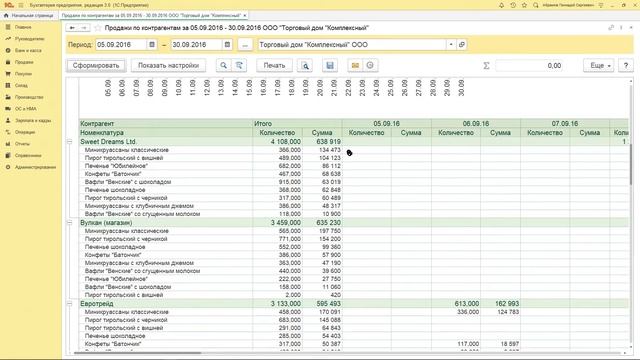Viewport: 640px width, 360px height.
Task: Close the Продажи по контрагентам tab
Action: [244, 16]
